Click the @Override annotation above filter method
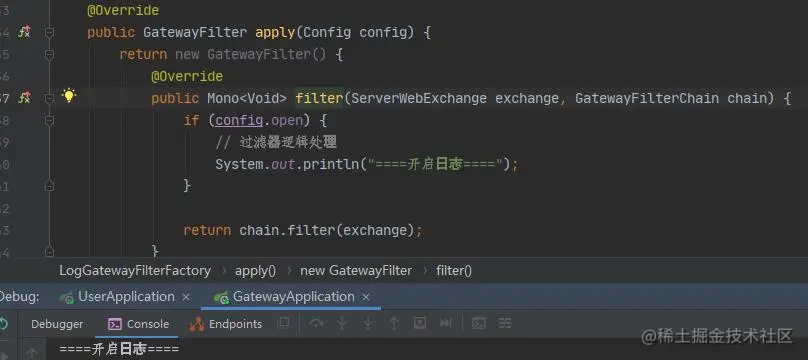 pyautogui.click(x=187, y=76)
